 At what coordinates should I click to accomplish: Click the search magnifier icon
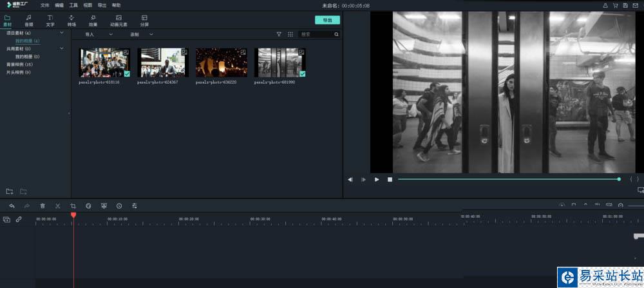pos(336,35)
